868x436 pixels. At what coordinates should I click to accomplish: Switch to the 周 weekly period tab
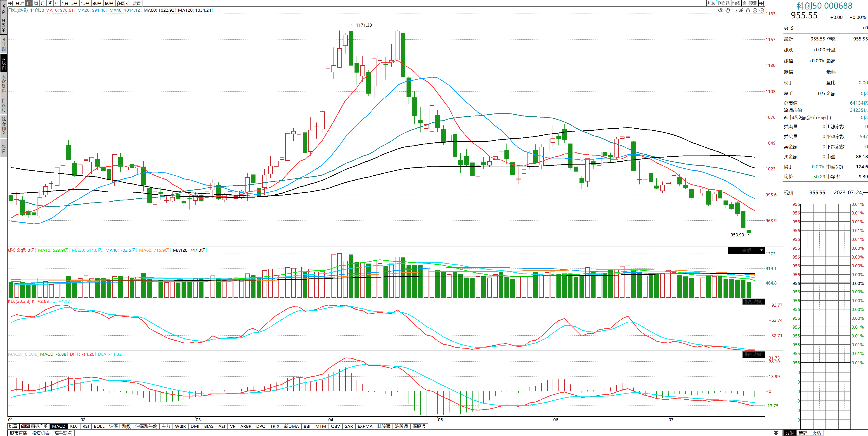click(36, 3)
